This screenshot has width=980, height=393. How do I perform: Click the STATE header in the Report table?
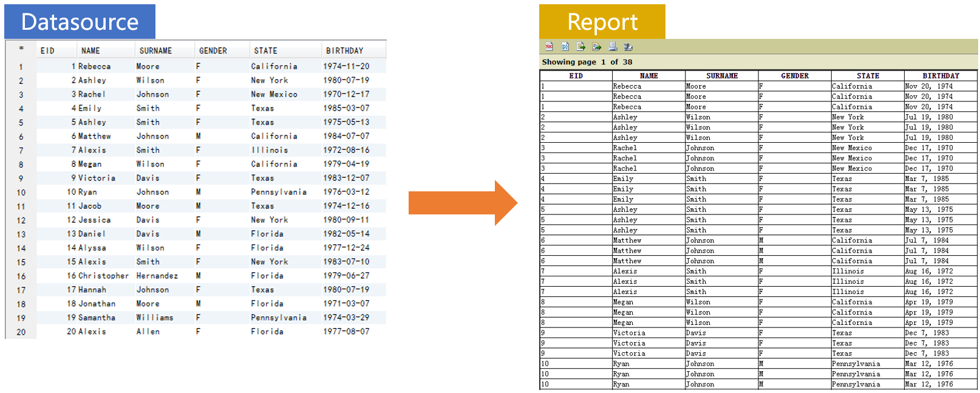pos(868,76)
